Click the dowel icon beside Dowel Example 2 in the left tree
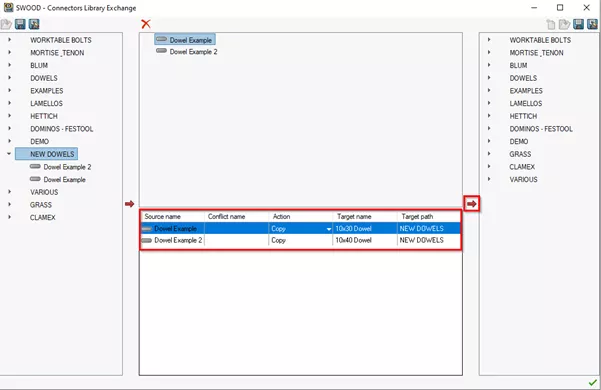Screen dimensions: 601x390 (x=35, y=166)
